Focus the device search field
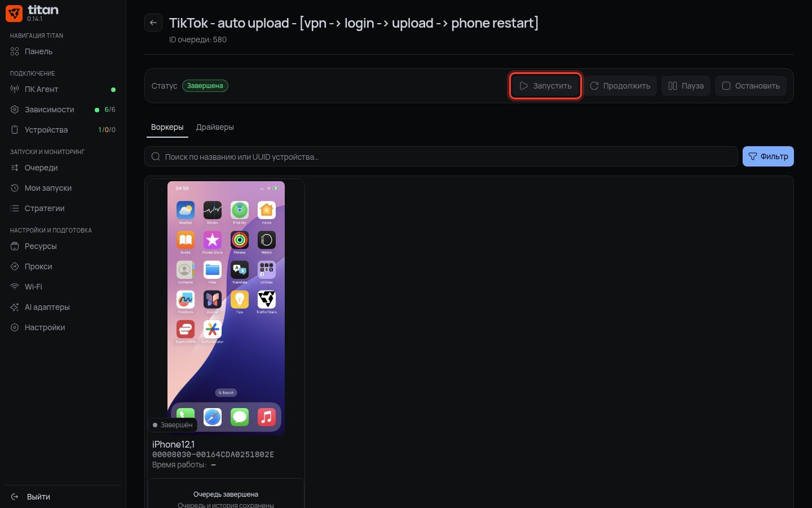812x508 pixels. point(441,156)
